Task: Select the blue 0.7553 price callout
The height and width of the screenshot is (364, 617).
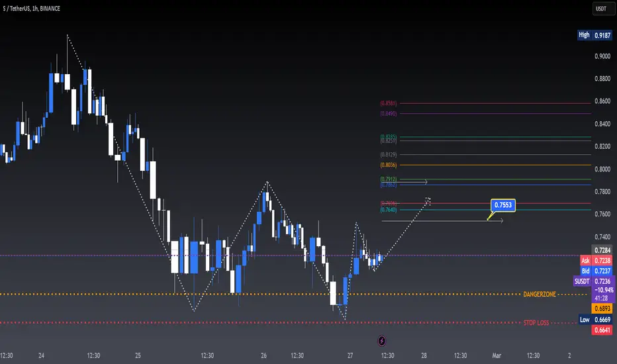Action: 503,205
